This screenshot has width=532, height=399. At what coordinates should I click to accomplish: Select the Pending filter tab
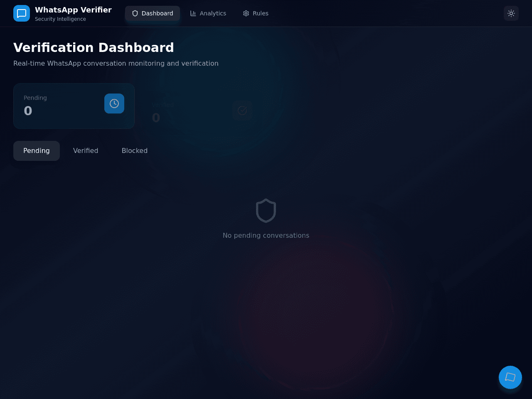37,151
